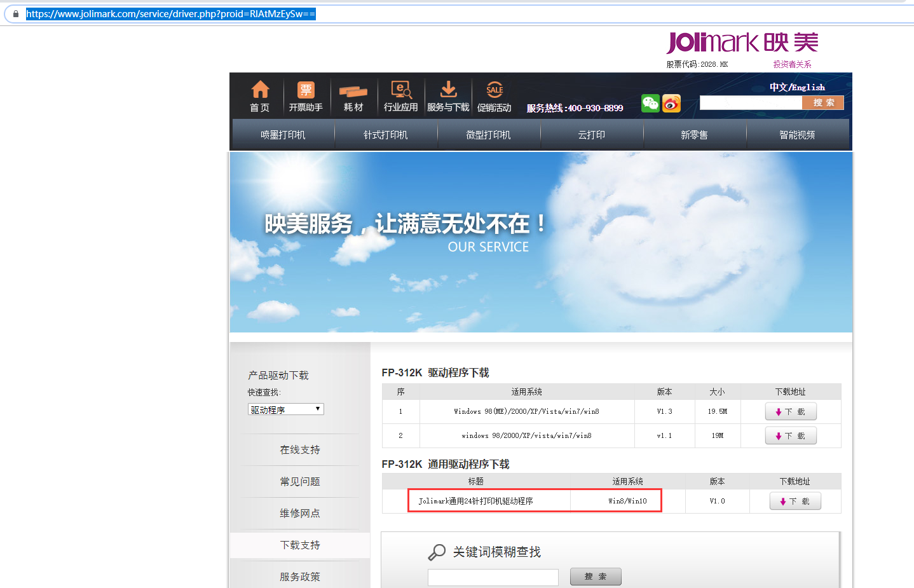Screen dimensions: 914x588
Task: Download driver V1.3 in row 1
Action: 791,412
